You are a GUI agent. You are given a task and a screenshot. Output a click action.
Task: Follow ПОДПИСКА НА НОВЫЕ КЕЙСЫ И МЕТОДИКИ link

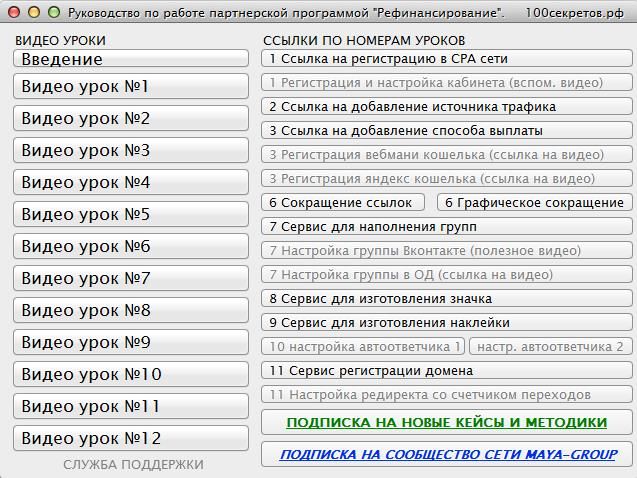[x=446, y=423]
